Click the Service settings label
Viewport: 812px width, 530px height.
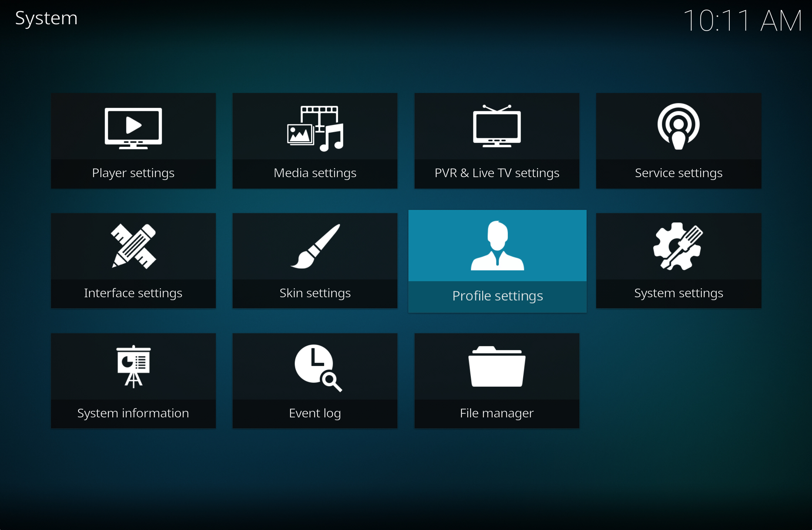(678, 173)
